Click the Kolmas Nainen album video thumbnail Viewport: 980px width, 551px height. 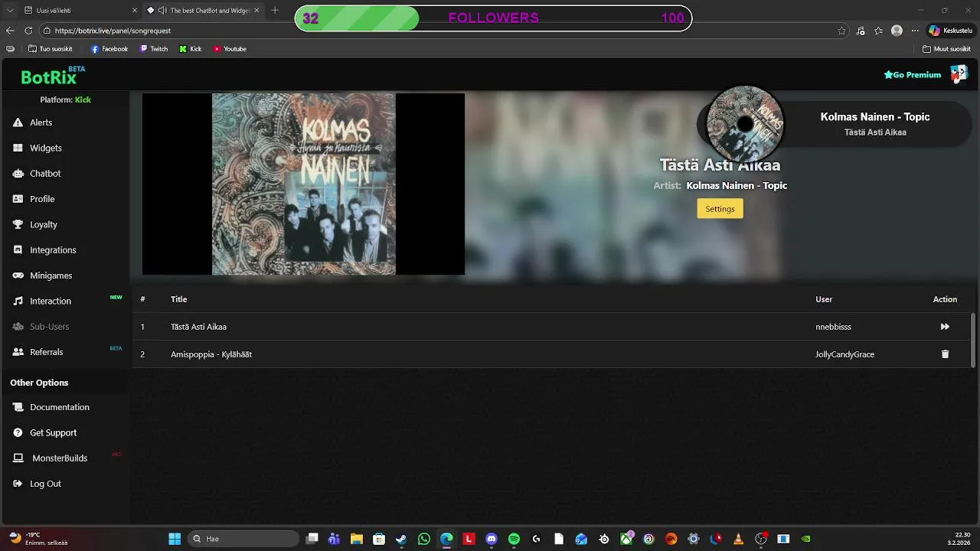point(303,184)
